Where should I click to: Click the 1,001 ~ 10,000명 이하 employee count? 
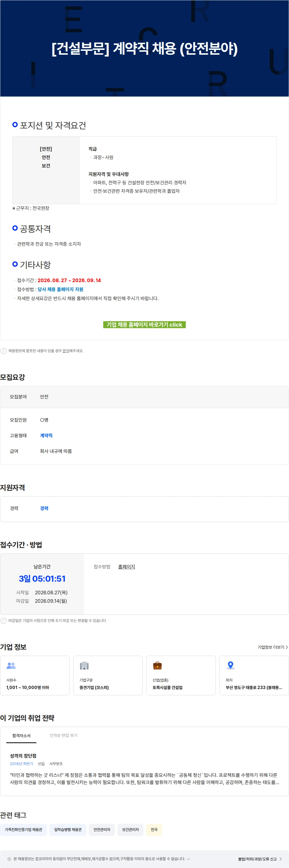click(28, 687)
